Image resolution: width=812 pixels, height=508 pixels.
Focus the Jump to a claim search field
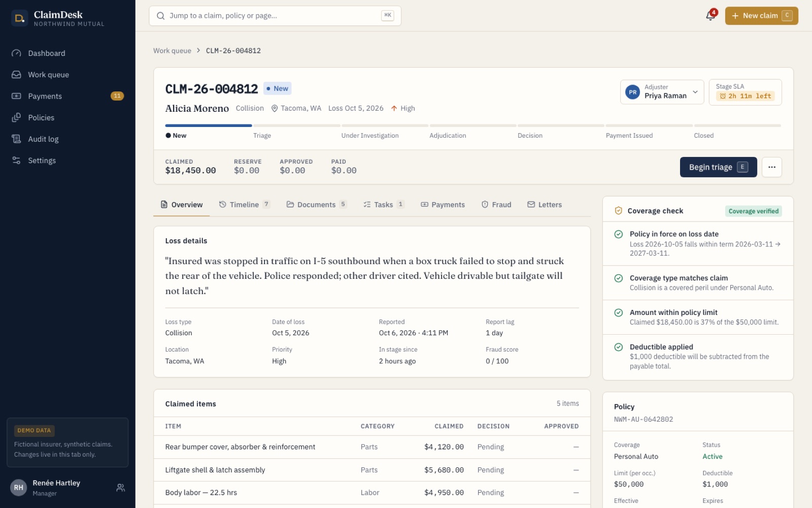(x=275, y=16)
